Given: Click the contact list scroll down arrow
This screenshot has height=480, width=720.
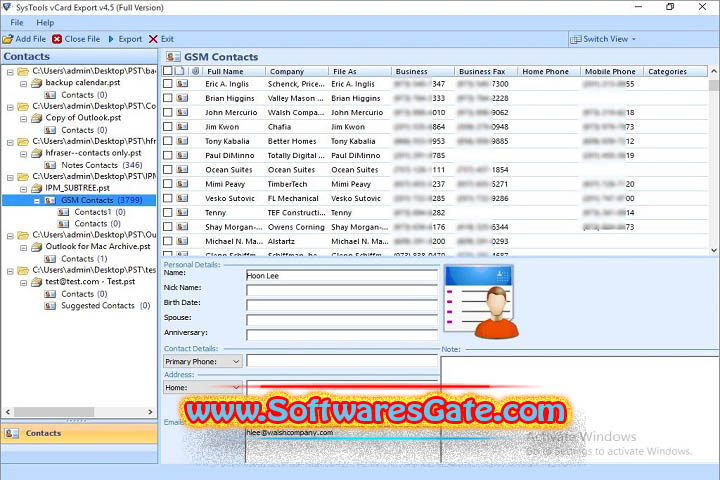Looking at the screenshot, I should click(x=714, y=250).
